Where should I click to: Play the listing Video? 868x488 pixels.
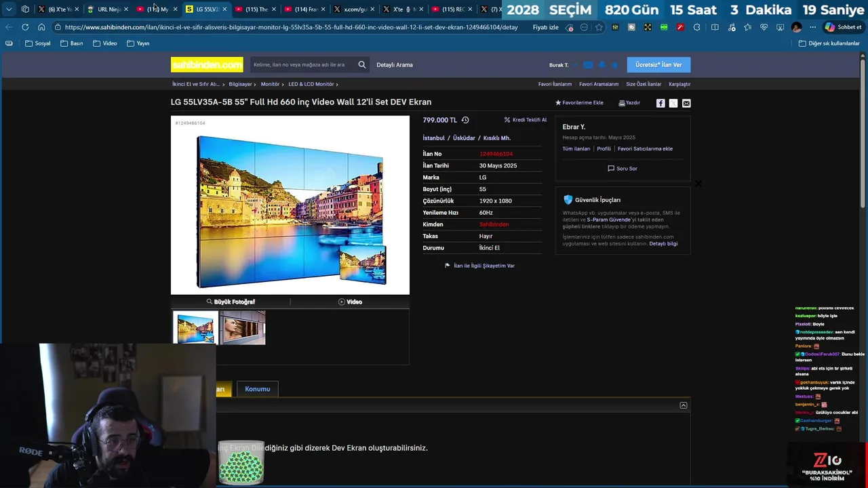[350, 302]
